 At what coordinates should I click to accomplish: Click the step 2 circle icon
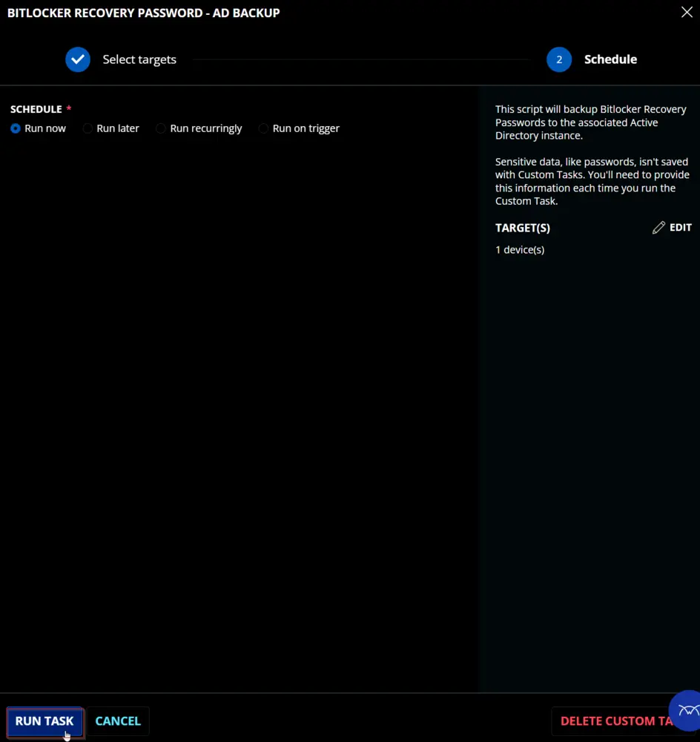point(558,59)
